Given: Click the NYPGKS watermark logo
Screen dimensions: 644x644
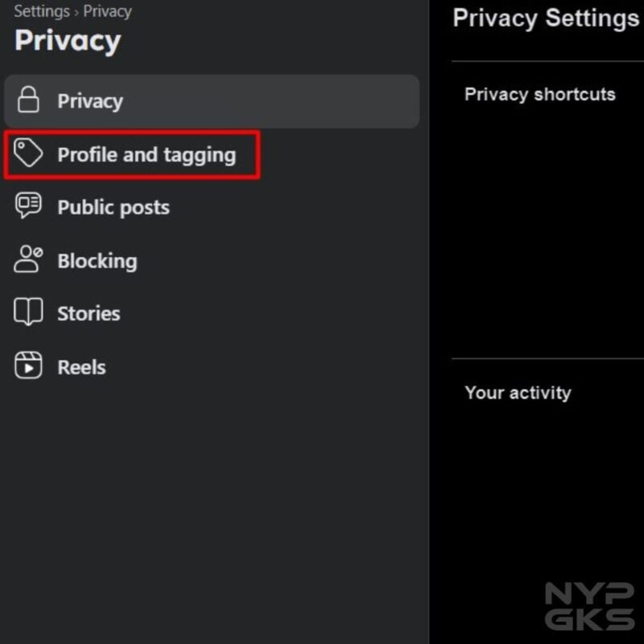Looking at the screenshot, I should click(589, 605).
